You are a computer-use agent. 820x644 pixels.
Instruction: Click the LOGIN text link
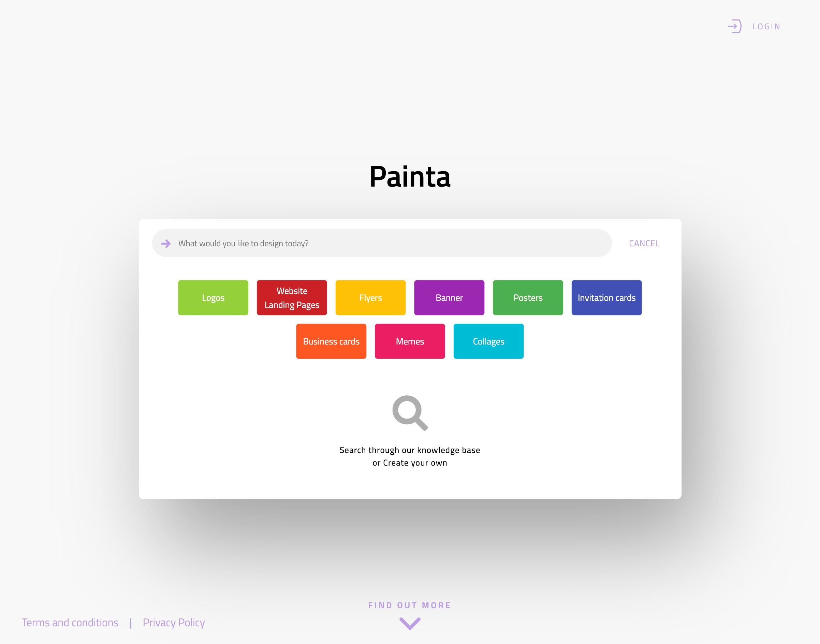click(x=767, y=27)
